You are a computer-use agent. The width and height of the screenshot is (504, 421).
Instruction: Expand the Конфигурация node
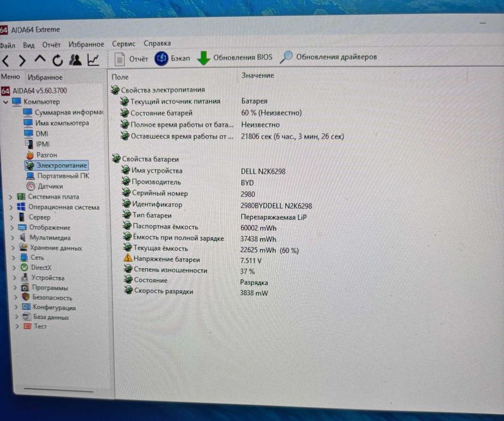point(16,307)
